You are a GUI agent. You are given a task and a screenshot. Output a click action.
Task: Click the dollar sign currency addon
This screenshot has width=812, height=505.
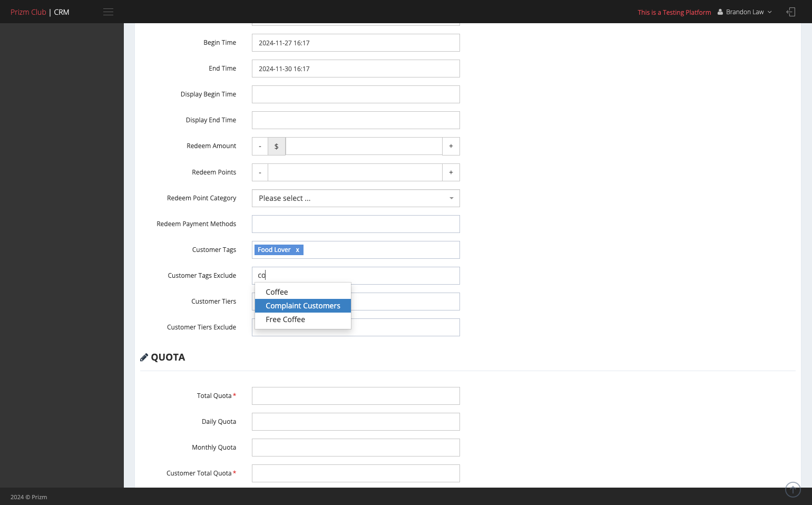click(277, 146)
